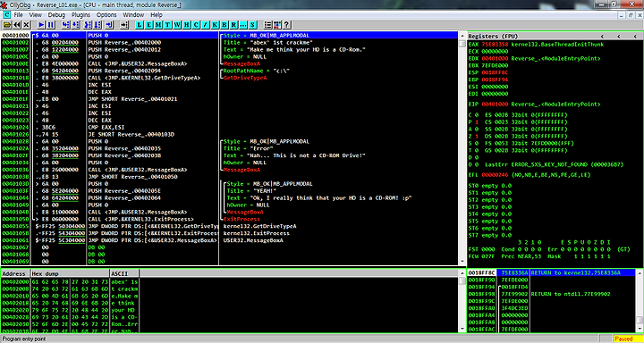Show the Call stack with the K button
Image resolution: width=644 pixels, height=343 pixels.
(215, 25)
